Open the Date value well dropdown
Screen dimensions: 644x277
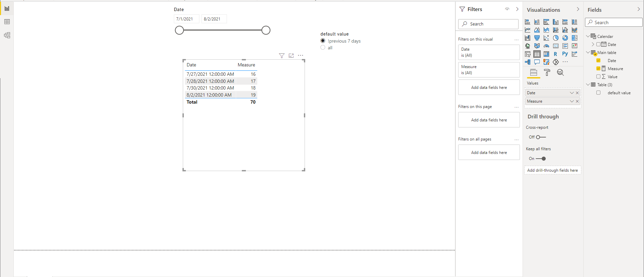click(572, 93)
